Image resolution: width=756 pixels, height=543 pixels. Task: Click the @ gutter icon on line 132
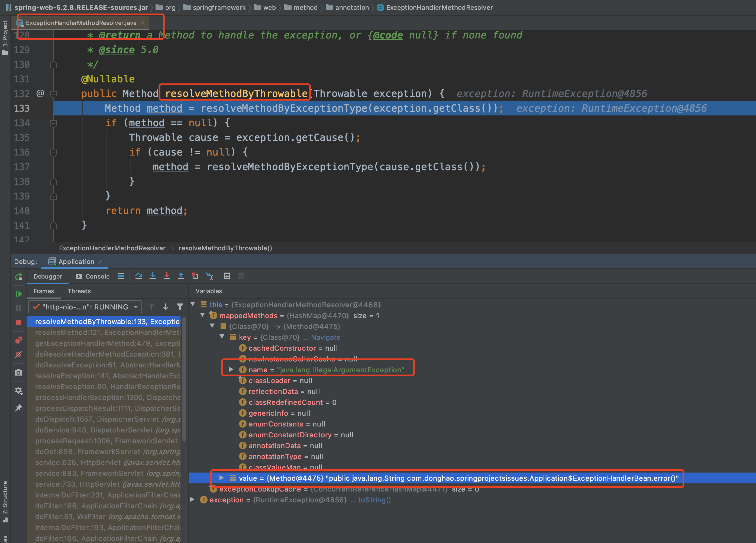(x=40, y=93)
